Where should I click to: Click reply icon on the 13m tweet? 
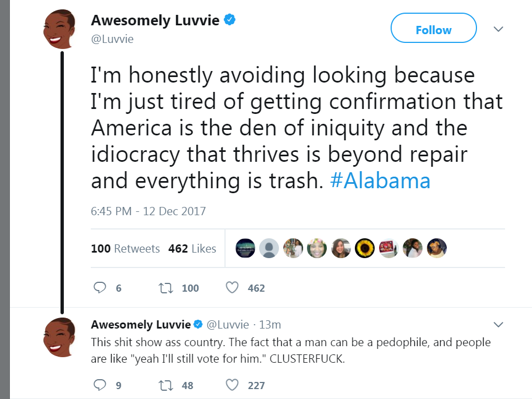[100, 385]
